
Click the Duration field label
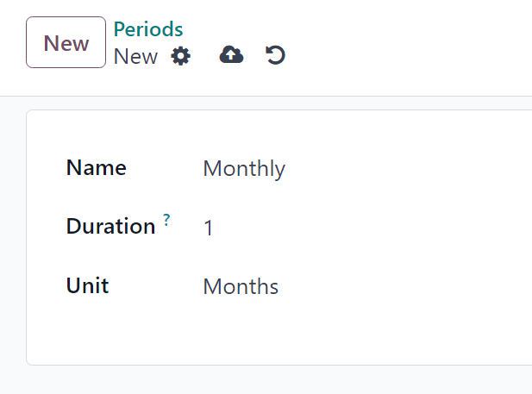click(110, 227)
